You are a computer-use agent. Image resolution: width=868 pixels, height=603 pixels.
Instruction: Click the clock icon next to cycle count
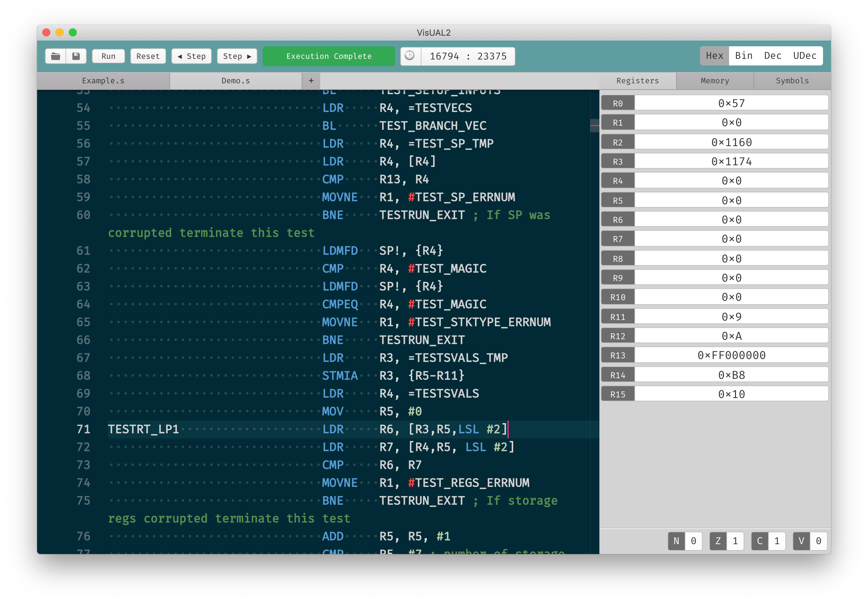410,56
